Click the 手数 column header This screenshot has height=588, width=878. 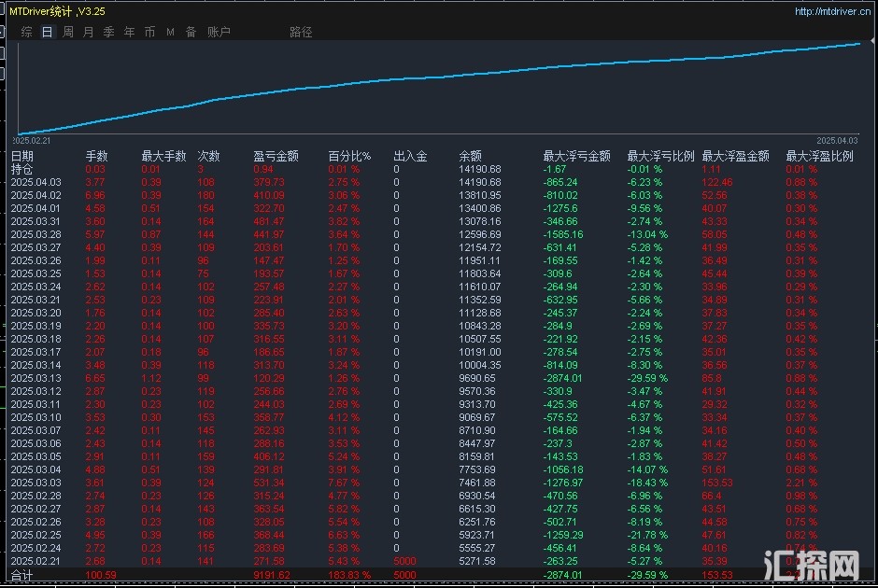click(x=96, y=156)
